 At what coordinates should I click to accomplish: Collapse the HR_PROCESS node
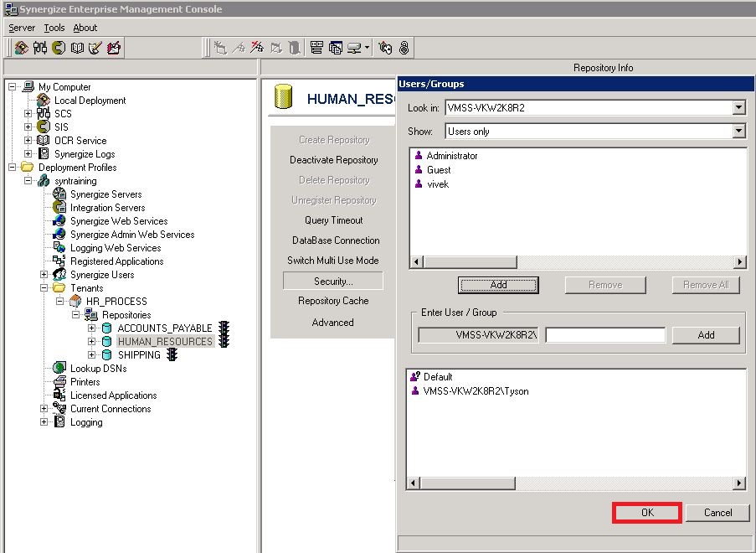(59, 301)
